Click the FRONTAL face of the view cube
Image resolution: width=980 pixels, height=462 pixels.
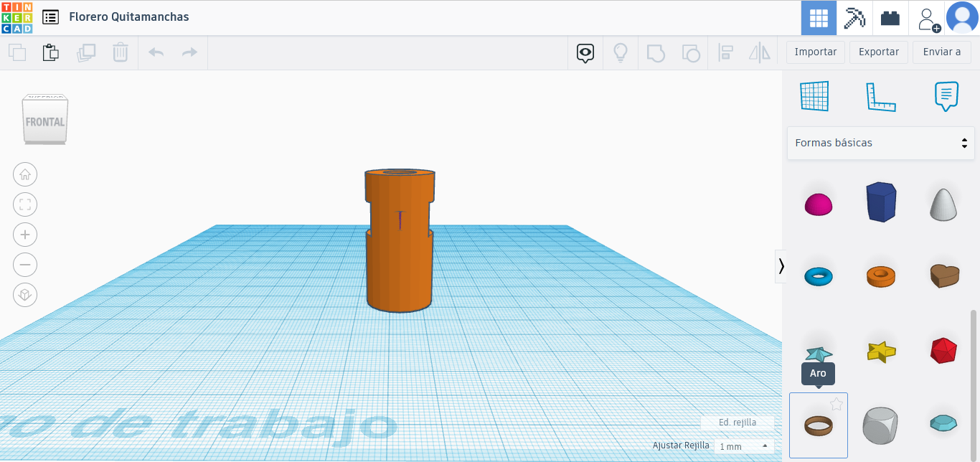(45, 121)
